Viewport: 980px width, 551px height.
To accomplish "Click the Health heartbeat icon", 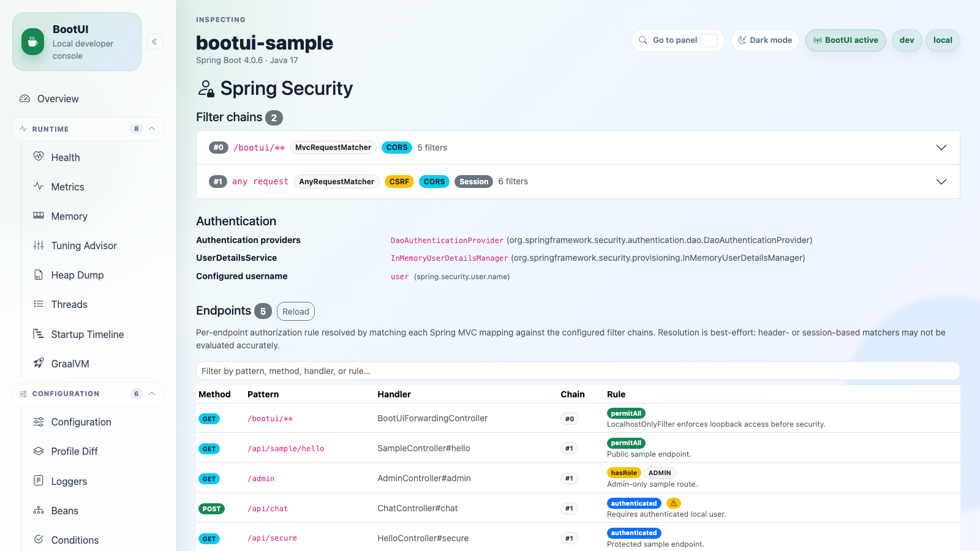I will [x=39, y=157].
